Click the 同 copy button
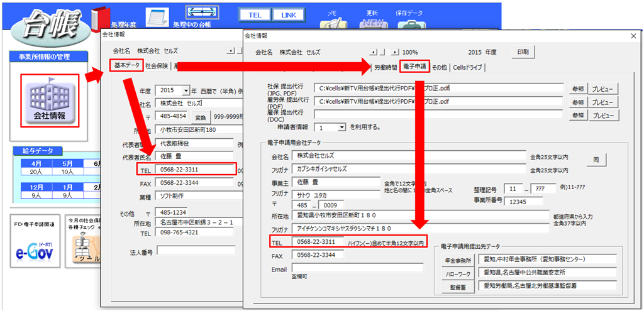 (596, 159)
